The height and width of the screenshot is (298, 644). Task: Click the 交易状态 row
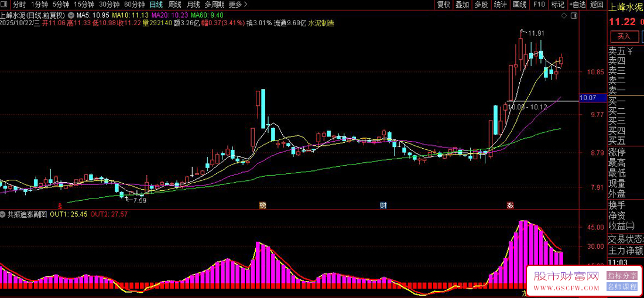pyautogui.click(x=625, y=239)
